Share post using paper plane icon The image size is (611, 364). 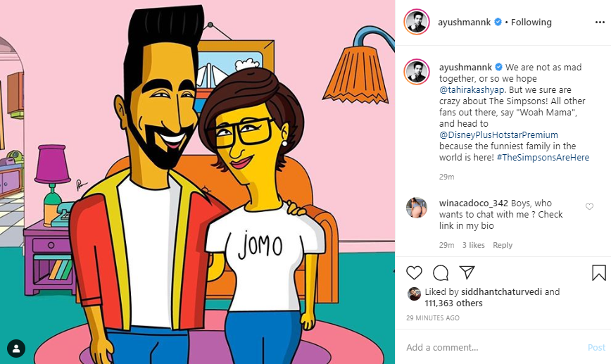(x=467, y=272)
